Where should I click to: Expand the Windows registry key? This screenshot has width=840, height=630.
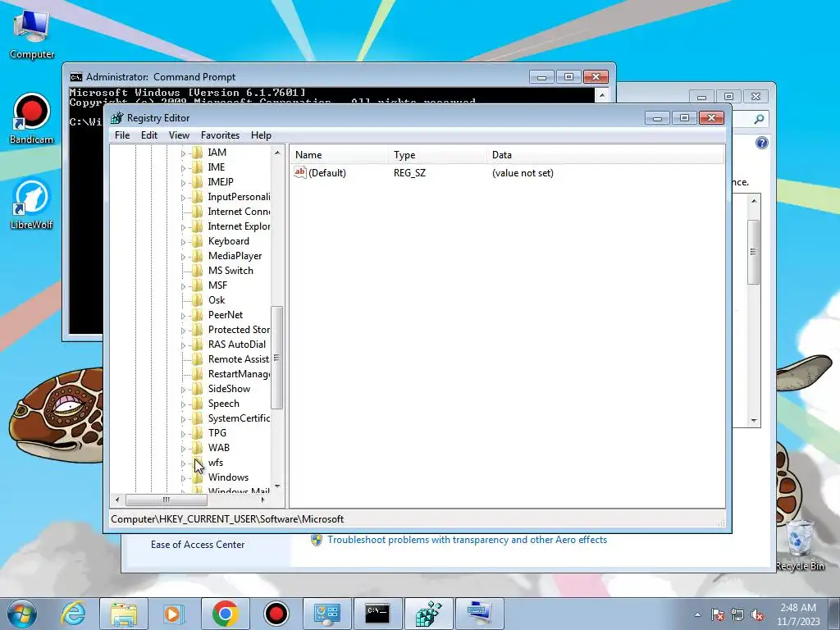(183, 478)
